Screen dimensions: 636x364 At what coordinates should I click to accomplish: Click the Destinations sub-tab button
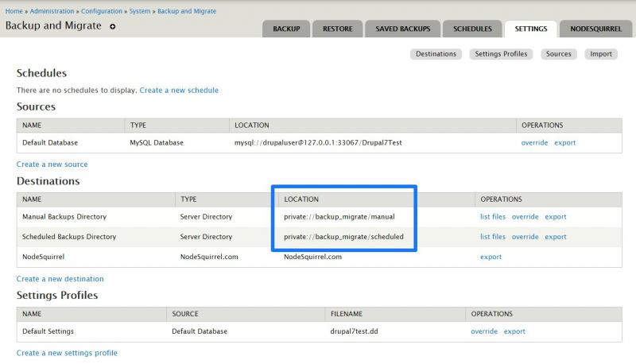click(x=436, y=54)
